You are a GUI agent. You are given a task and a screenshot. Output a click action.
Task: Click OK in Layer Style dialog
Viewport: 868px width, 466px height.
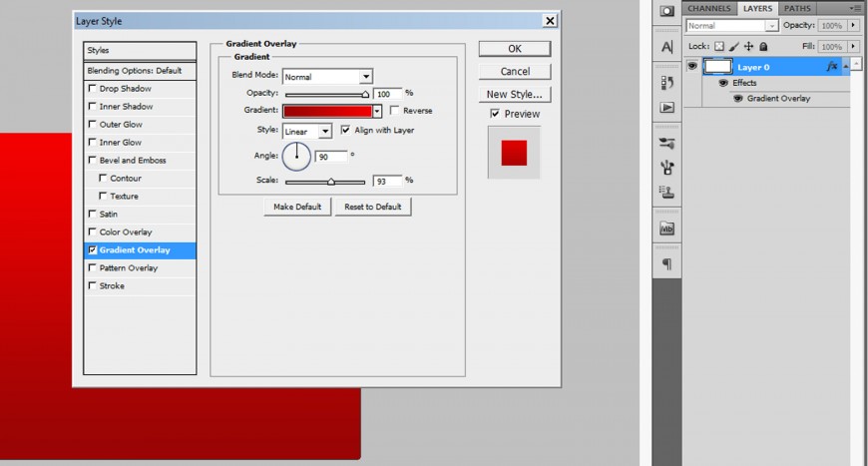coord(515,49)
